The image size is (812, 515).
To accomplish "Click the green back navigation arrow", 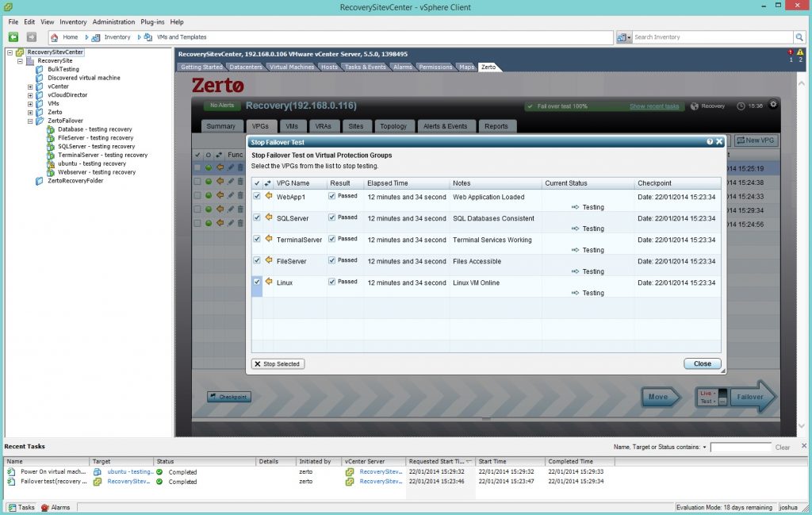I will [x=13, y=37].
